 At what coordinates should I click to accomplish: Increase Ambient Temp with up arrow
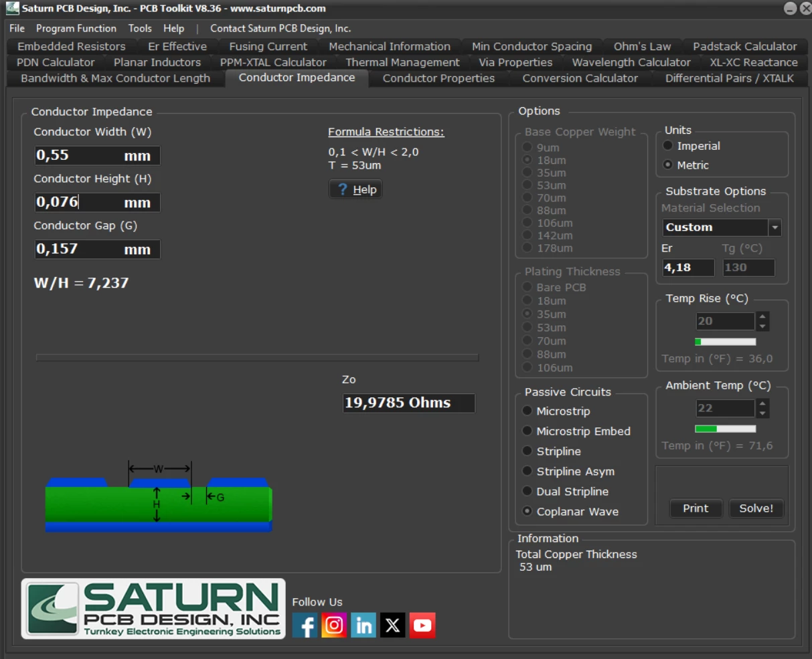pos(762,403)
